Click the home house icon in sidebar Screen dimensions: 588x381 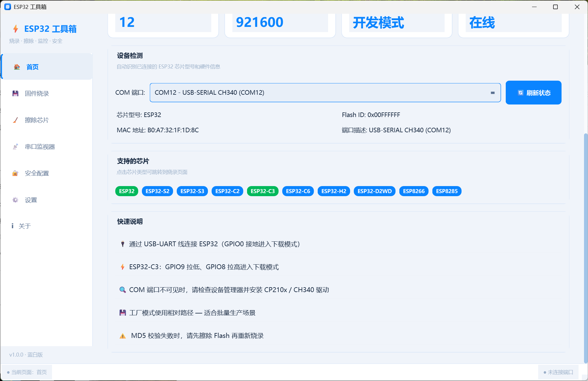[x=17, y=67]
